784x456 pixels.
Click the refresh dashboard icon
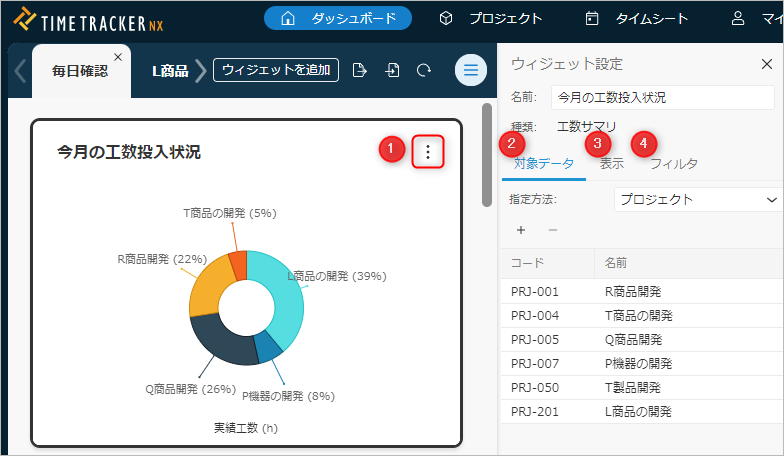click(424, 70)
